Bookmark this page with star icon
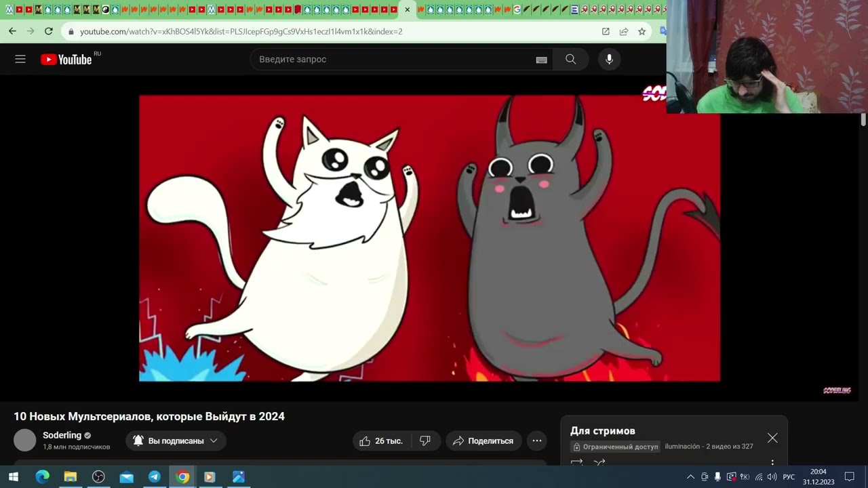Screen dimensions: 868x488 (x=642, y=31)
